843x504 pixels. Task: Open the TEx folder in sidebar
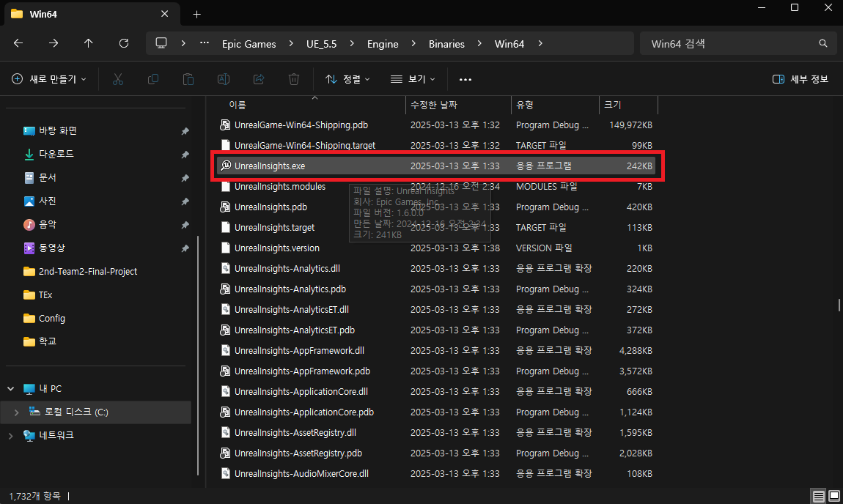(x=45, y=295)
